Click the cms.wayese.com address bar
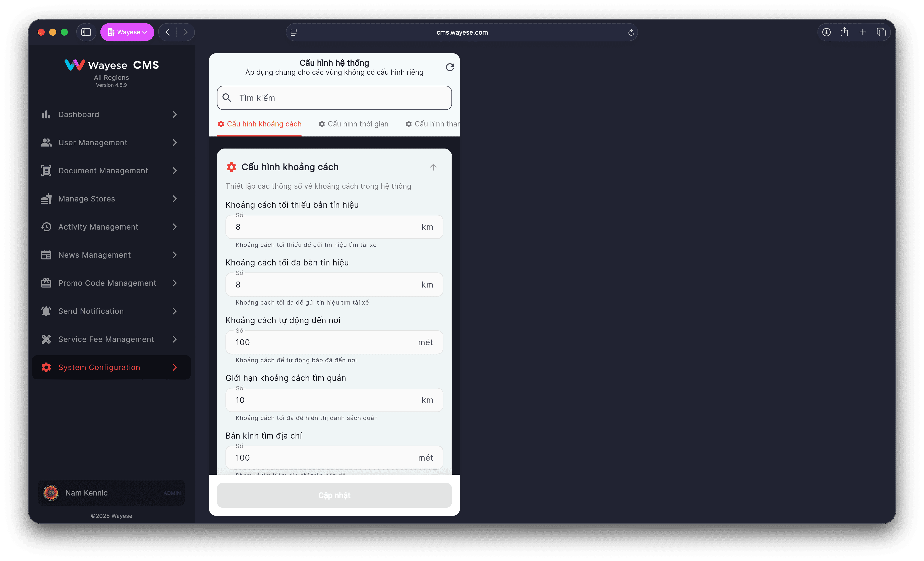The width and height of the screenshot is (924, 561). [x=462, y=32]
